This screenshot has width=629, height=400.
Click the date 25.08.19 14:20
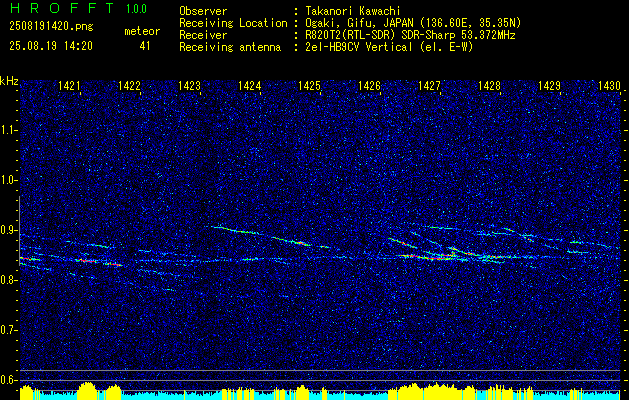51,46
